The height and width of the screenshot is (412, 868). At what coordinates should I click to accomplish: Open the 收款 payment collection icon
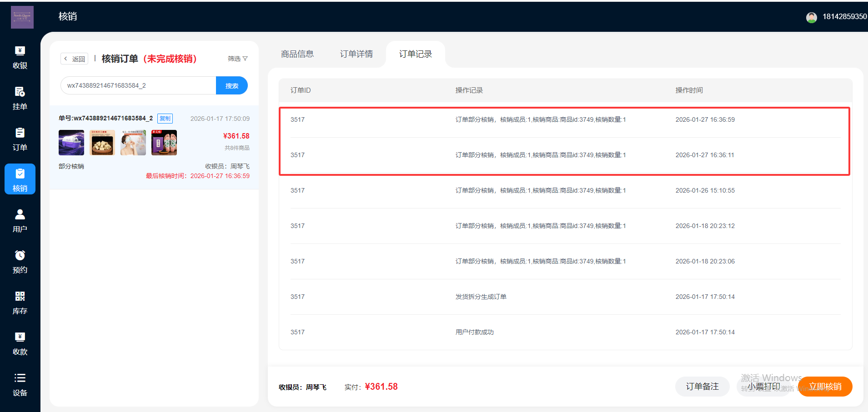coord(20,337)
